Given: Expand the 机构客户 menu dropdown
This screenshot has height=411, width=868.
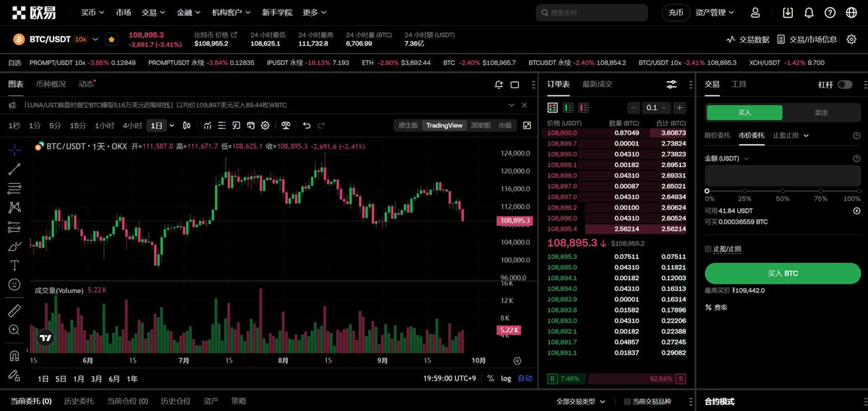Looking at the screenshot, I should 231,12.
